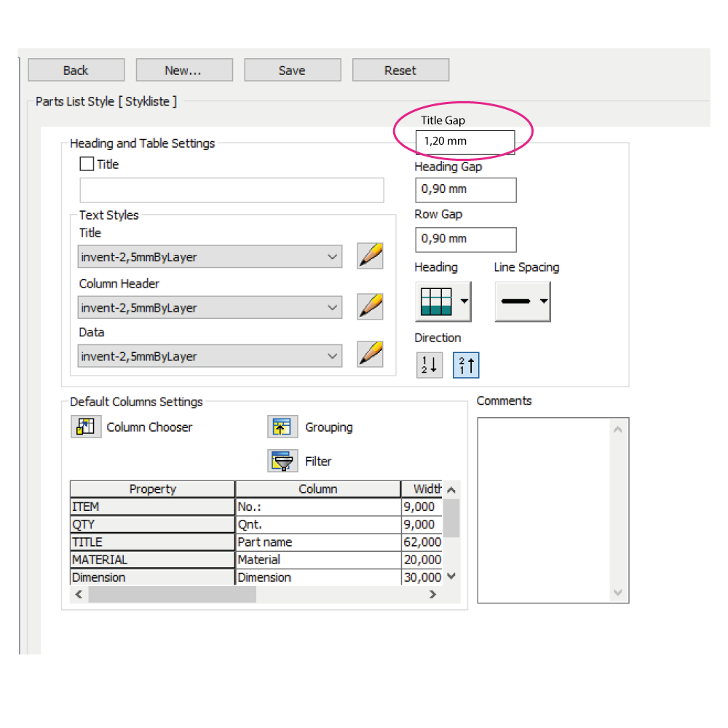Click the Back button
This screenshot has width=728, height=728.
tap(76, 70)
